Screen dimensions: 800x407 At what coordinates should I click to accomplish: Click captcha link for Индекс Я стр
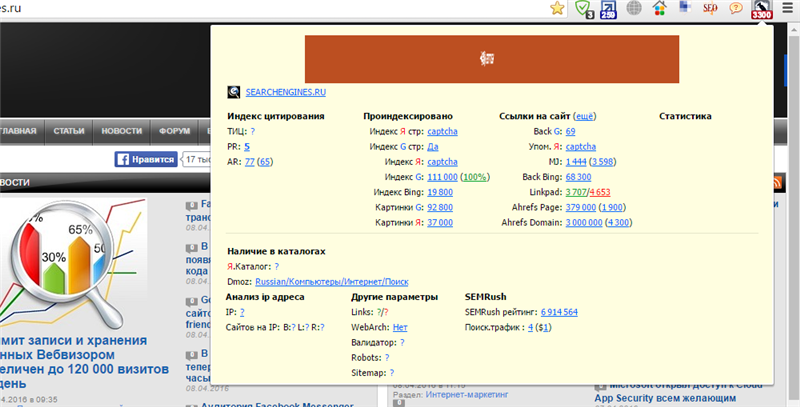click(x=442, y=132)
